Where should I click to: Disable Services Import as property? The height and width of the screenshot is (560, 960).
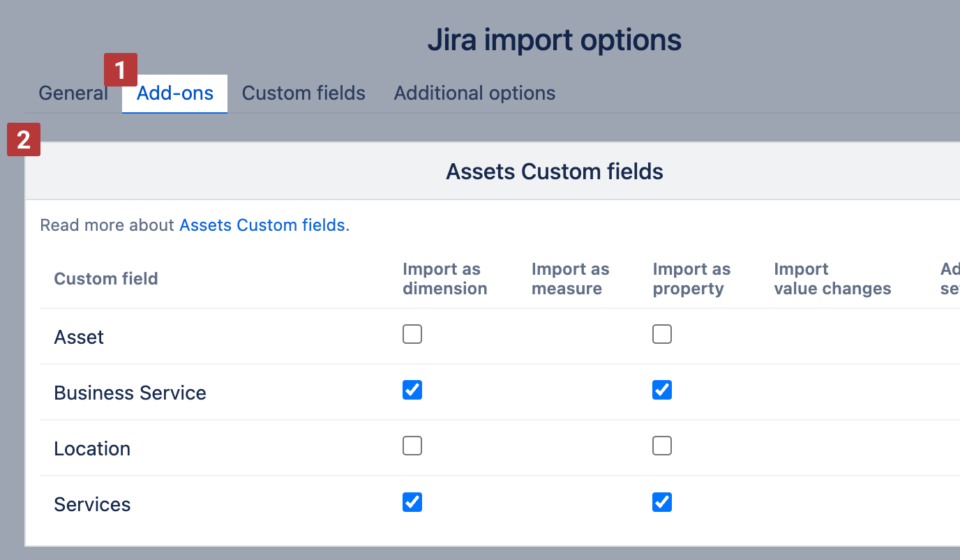pyautogui.click(x=662, y=502)
